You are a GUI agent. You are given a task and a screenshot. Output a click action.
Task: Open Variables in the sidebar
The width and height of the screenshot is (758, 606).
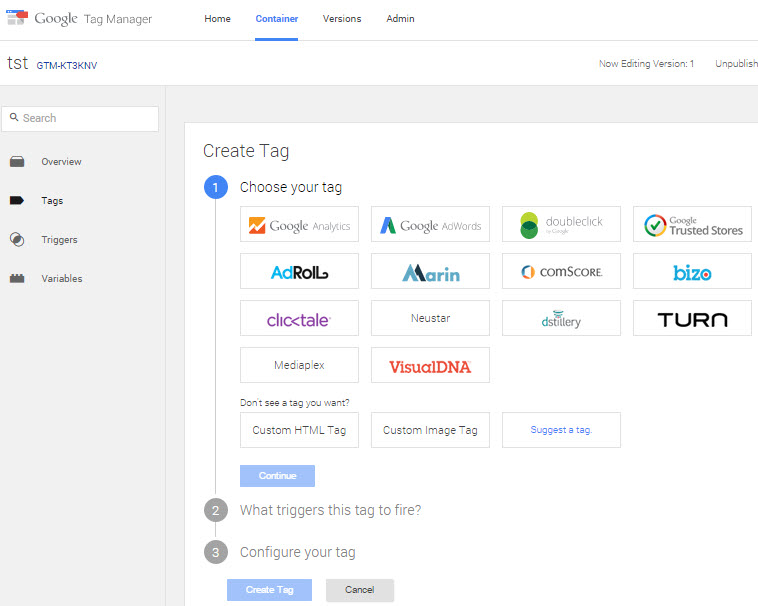tap(62, 279)
